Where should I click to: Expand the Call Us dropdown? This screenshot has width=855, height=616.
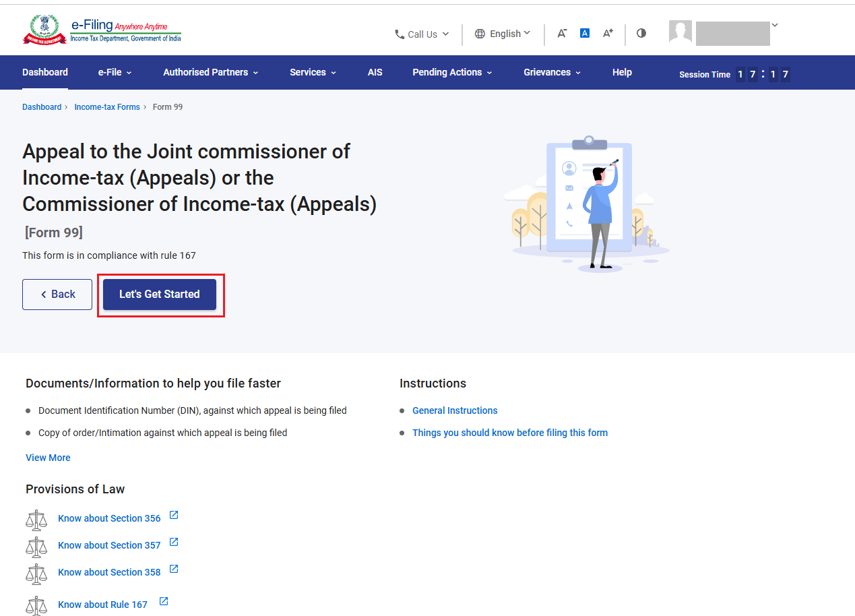pos(422,34)
